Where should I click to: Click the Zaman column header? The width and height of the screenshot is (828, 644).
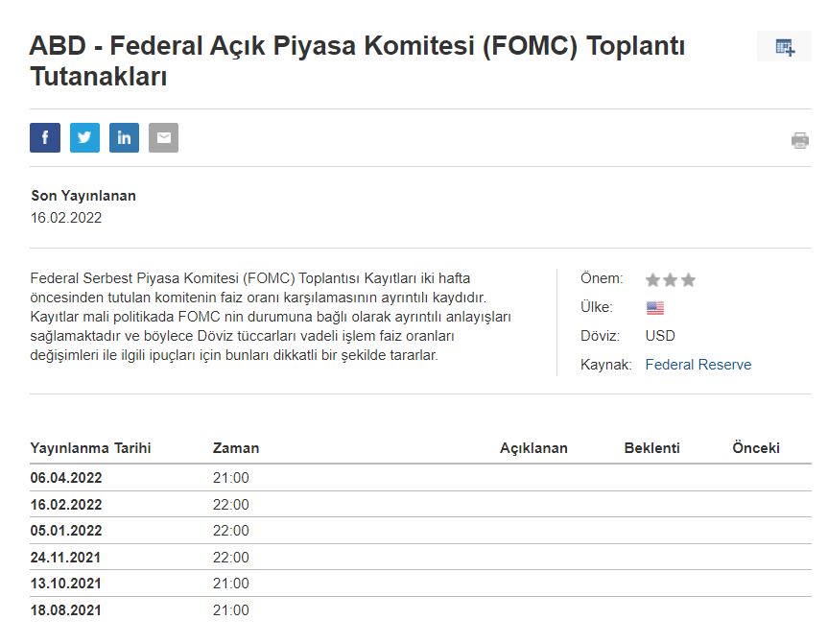coord(236,448)
